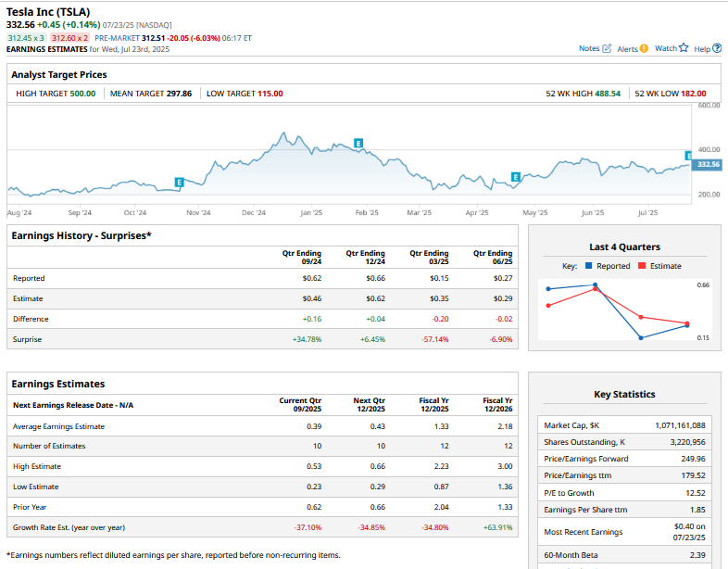Click the Last 4 Quarters heading
This screenshot has width=728, height=569.
pyautogui.click(x=624, y=247)
